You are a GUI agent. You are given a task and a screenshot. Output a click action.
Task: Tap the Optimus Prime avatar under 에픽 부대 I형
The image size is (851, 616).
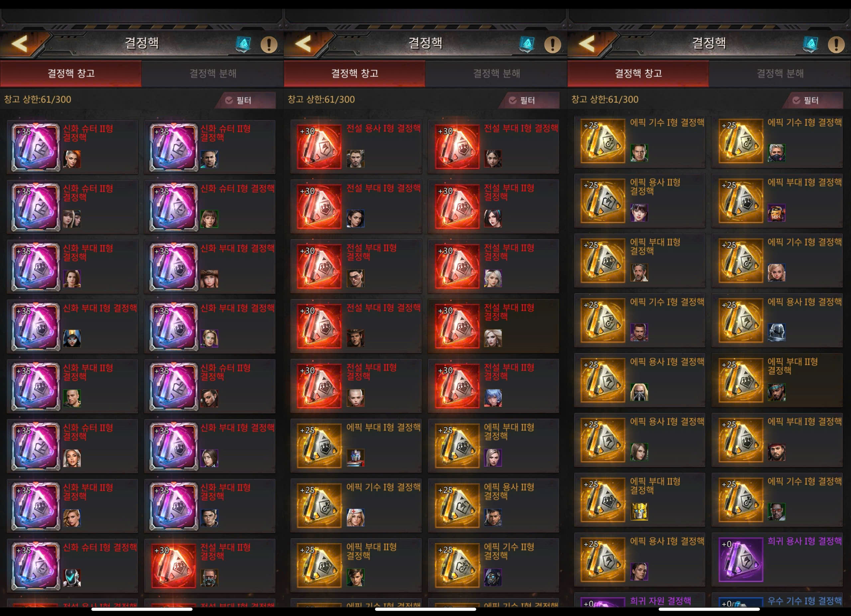pyautogui.click(x=355, y=458)
